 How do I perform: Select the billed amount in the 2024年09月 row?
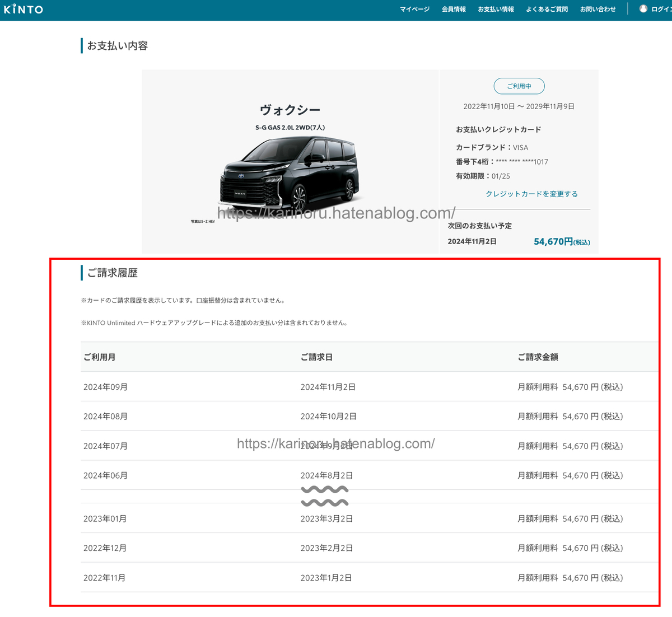pos(570,387)
